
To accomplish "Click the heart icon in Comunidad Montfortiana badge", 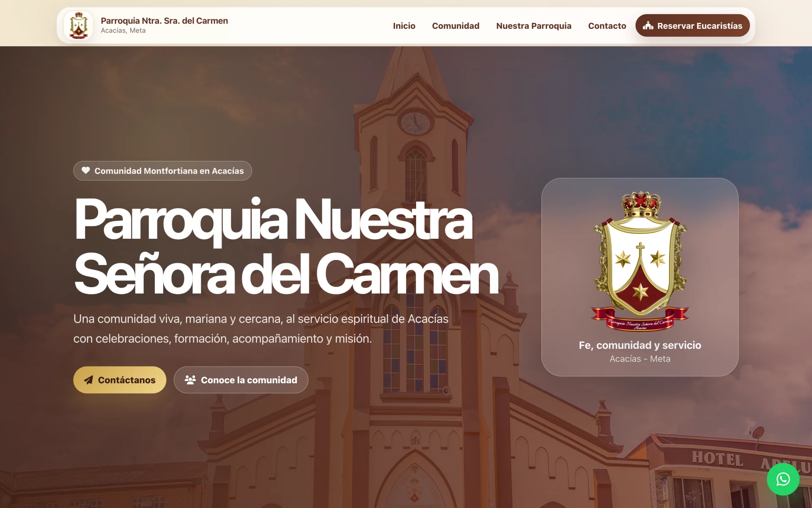I will [86, 171].
